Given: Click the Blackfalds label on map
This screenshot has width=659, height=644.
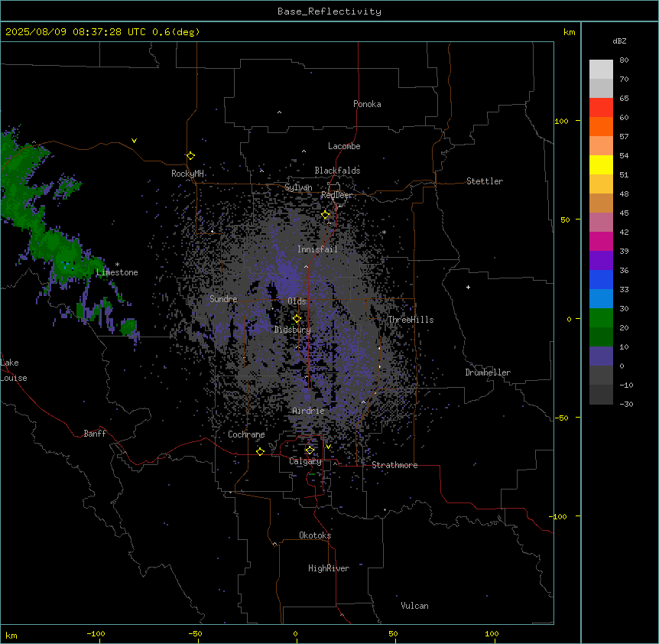Looking at the screenshot, I should click(x=337, y=171).
